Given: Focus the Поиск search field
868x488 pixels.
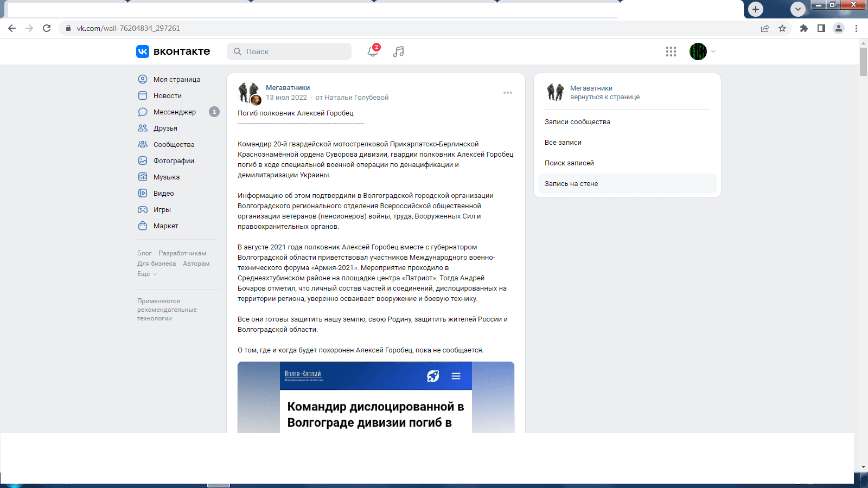Looking at the screenshot, I should coord(289,52).
